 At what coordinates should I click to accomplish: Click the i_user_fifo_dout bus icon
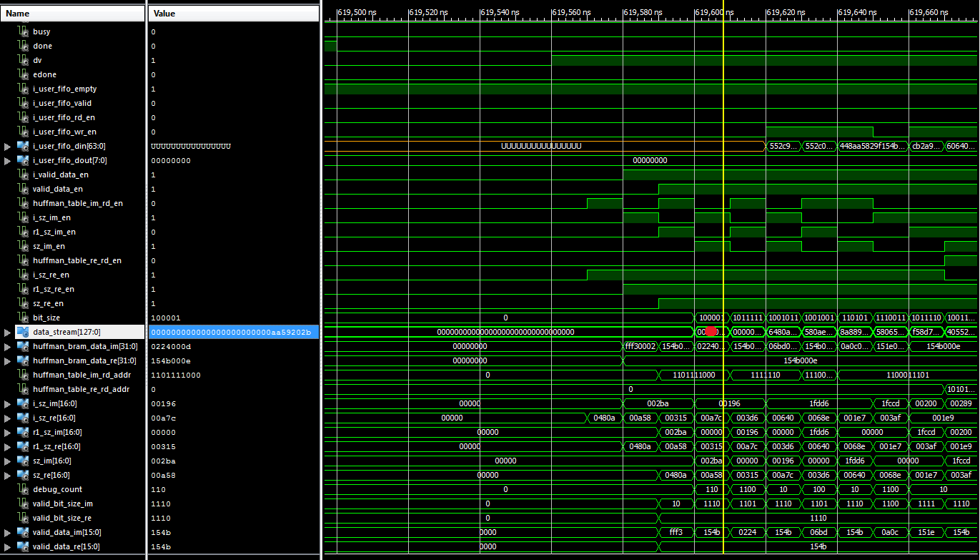23,160
